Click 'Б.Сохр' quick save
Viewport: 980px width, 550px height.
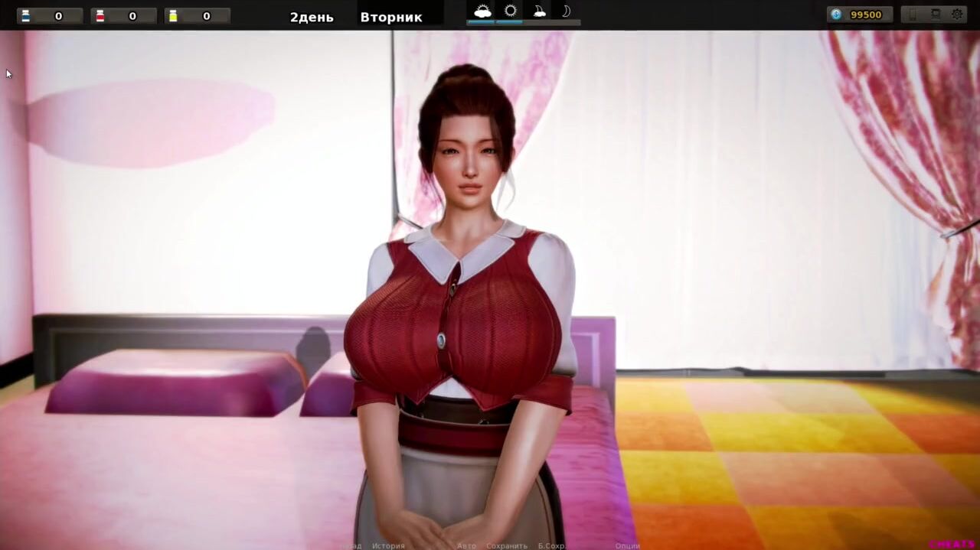point(551,545)
